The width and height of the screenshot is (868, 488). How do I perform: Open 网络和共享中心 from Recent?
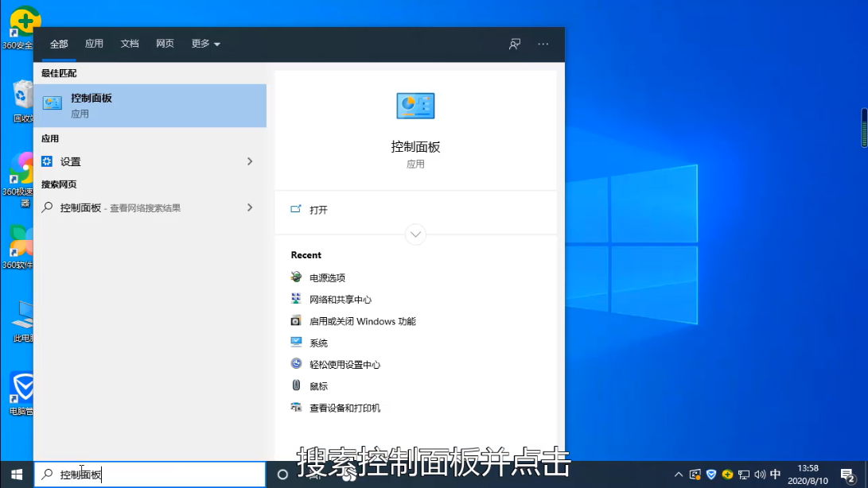pos(341,300)
